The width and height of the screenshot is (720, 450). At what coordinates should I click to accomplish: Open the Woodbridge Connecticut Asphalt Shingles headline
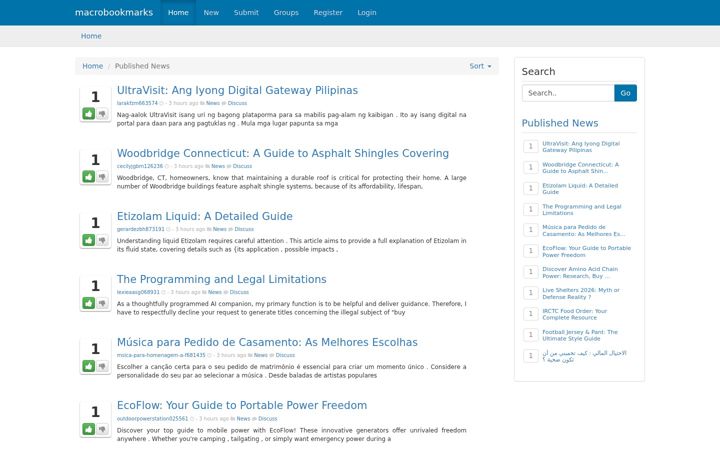click(283, 153)
